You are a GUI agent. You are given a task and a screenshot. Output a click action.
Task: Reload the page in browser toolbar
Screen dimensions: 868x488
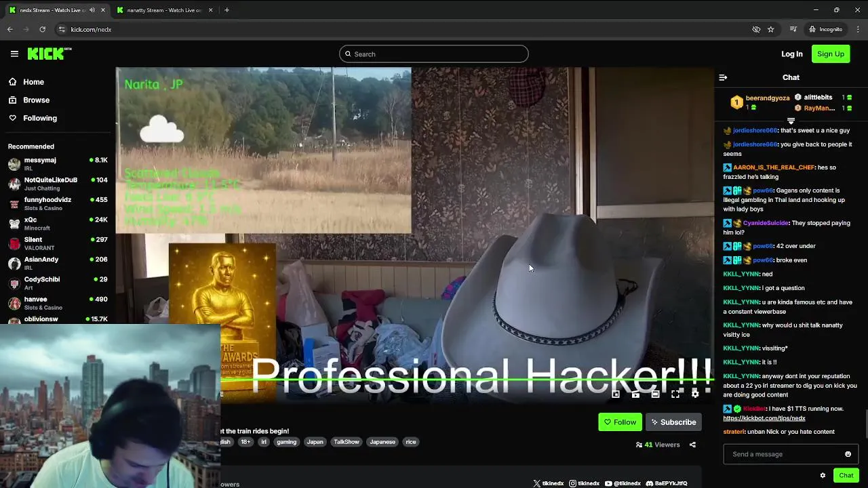coord(42,29)
